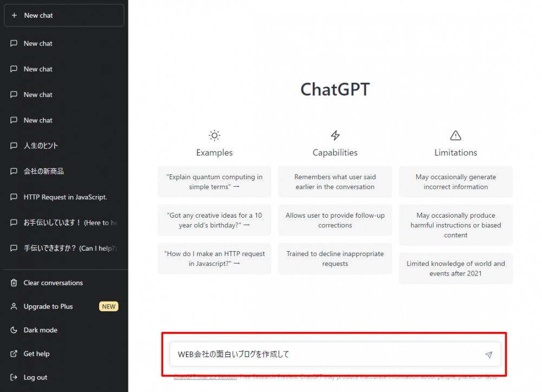Image resolution: width=542 pixels, height=392 pixels.
Task: Click "Limited knowledge of world and events after 2021"
Action: [456, 269]
